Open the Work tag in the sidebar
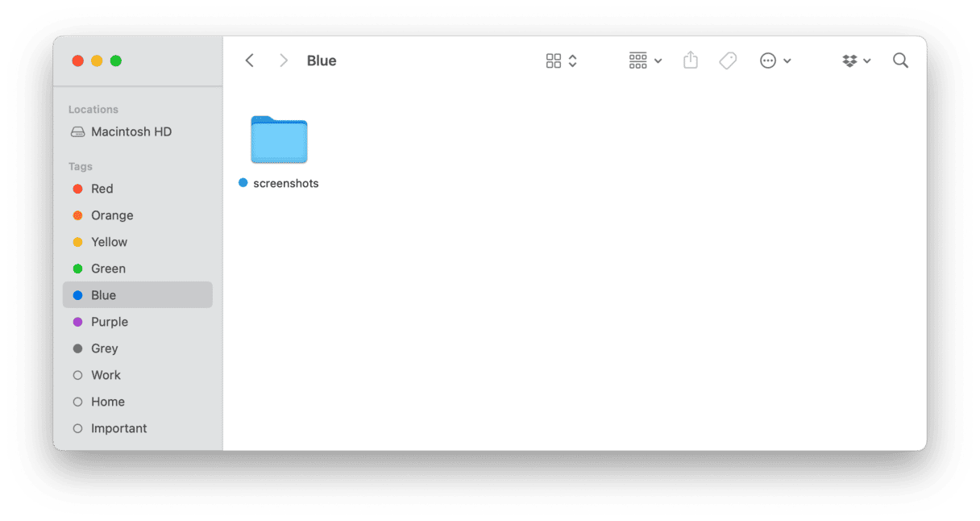Screen dimensions: 980x521 [x=138, y=375]
